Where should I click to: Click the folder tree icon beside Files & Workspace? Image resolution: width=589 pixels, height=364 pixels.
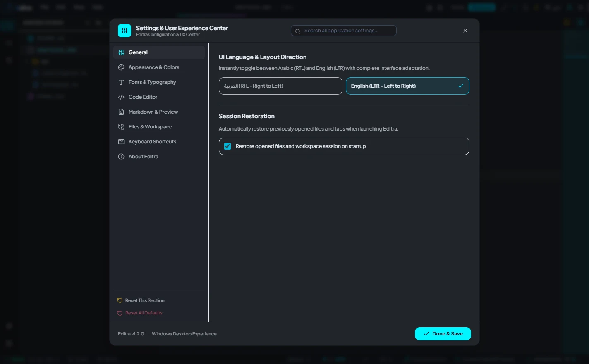click(121, 127)
